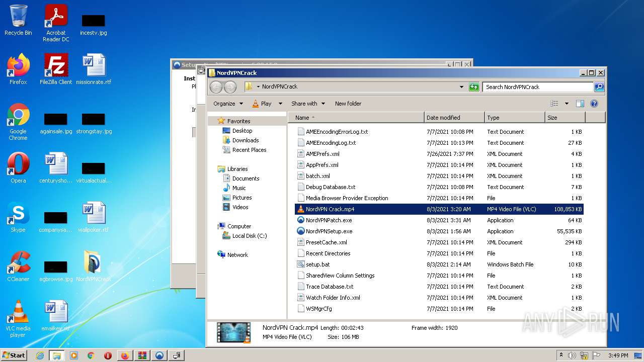Sort by Date modified column
Screen dimensions: 644x362
tap(454, 118)
